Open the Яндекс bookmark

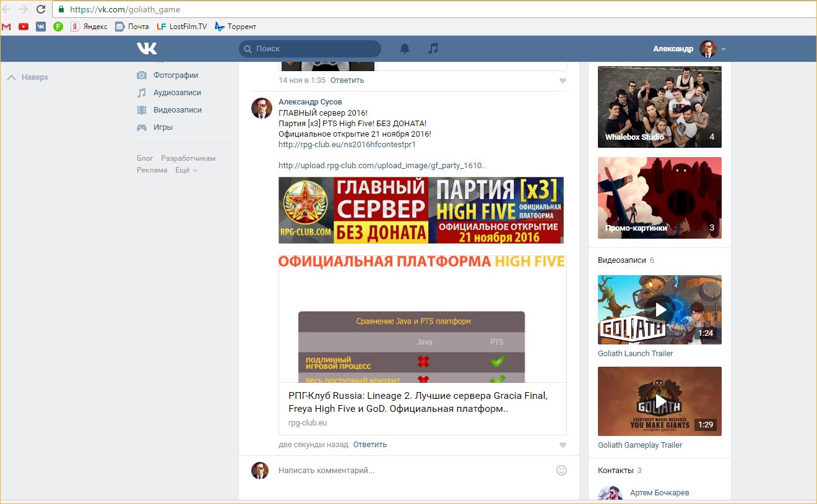(89, 27)
